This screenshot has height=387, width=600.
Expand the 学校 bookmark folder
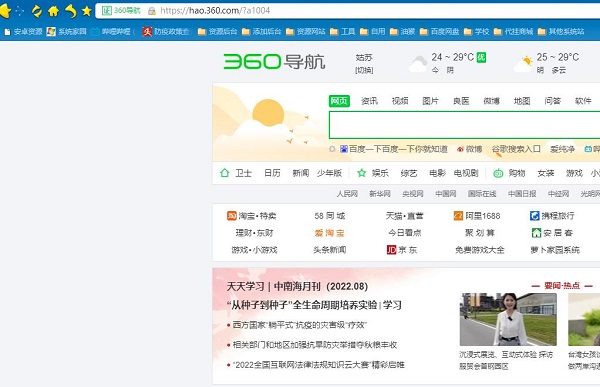pos(477,32)
